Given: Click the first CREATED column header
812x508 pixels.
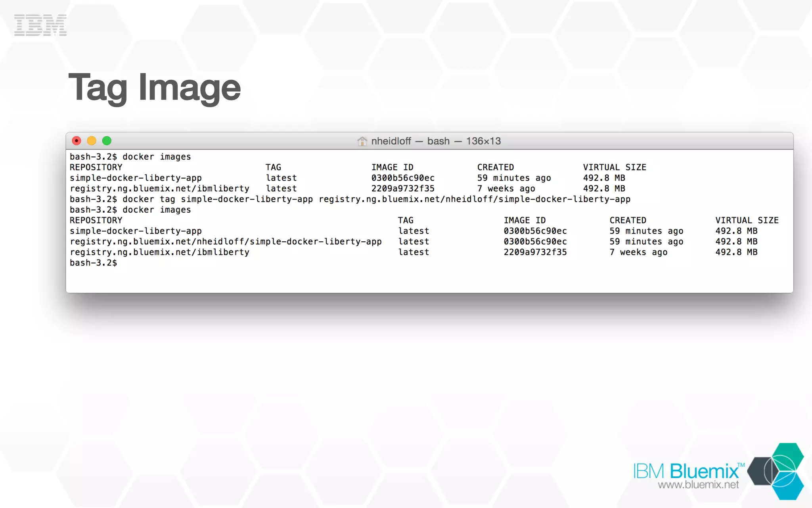Looking at the screenshot, I should [x=495, y=167].
